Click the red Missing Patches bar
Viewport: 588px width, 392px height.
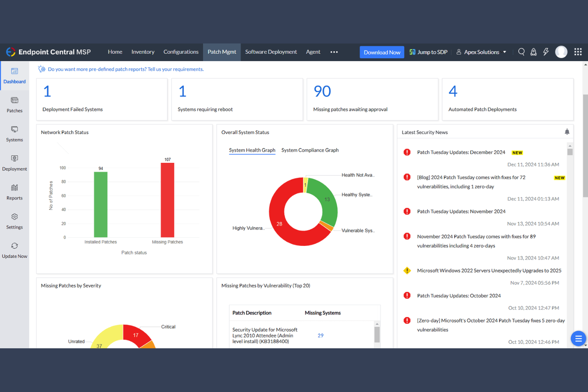[x=167, y=200]
